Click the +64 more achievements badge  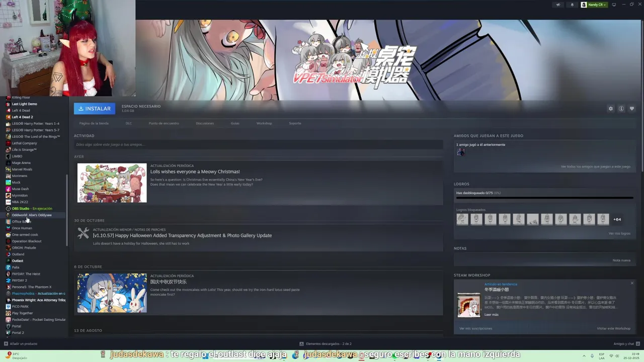617,219
